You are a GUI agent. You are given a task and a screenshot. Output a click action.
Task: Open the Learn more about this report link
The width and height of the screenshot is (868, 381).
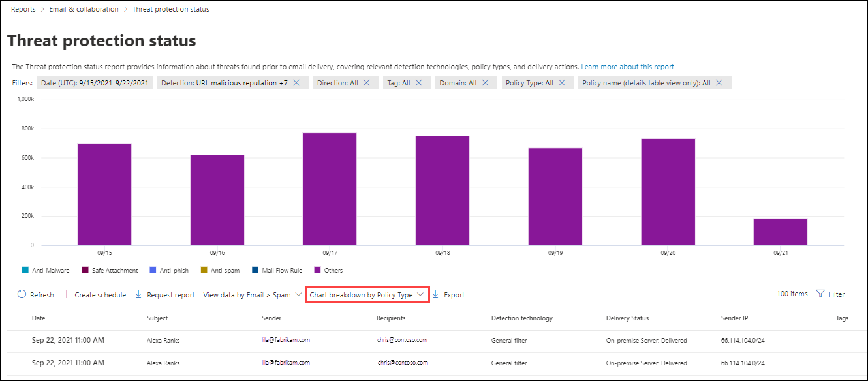pos(627,67)
